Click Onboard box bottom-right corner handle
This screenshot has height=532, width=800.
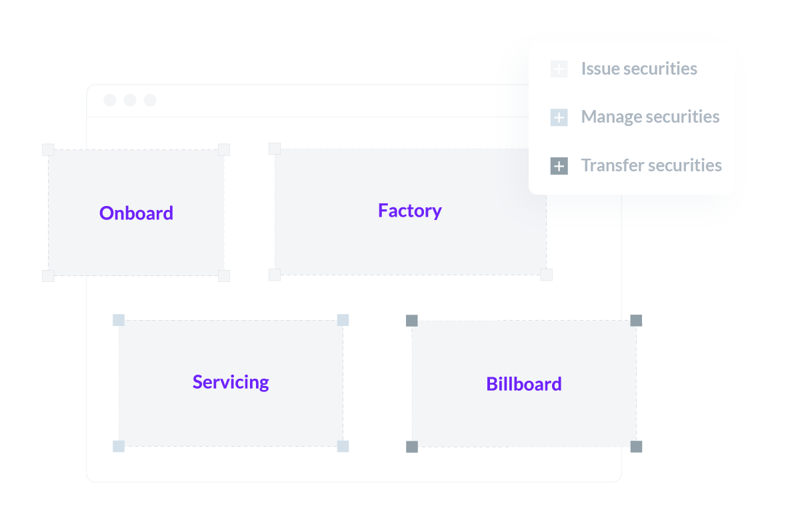tap(224, 275)
